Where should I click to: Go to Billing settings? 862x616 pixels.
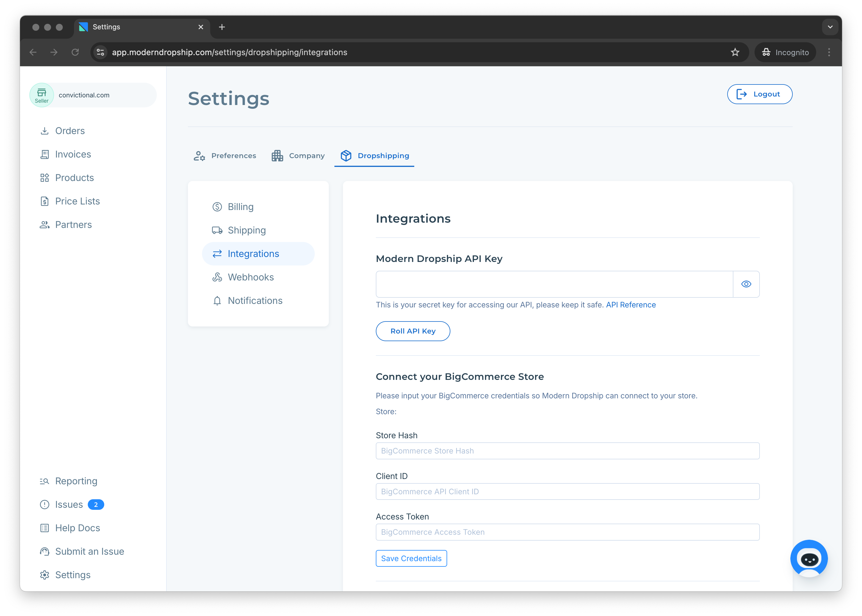coord(240,207)
